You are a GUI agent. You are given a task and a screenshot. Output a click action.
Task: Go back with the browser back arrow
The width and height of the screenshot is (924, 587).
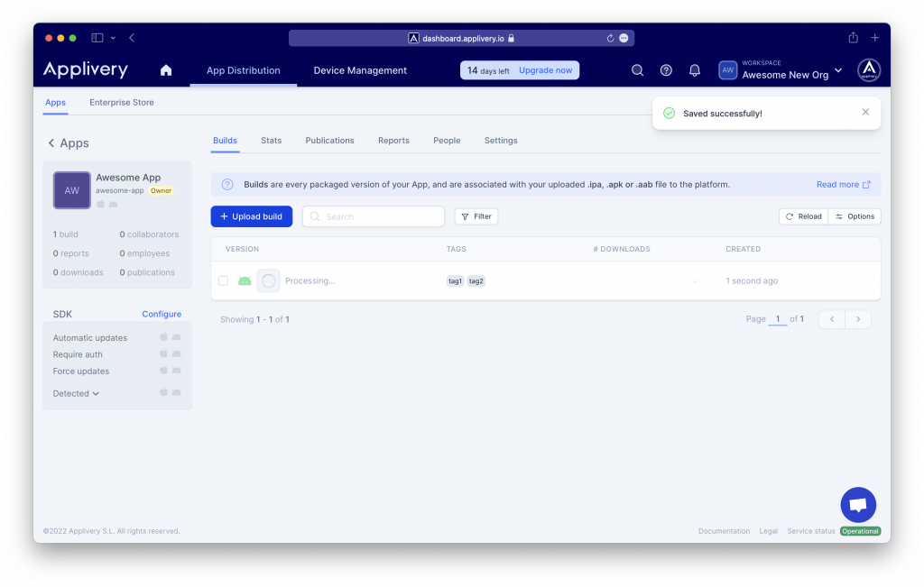[132, 38]
